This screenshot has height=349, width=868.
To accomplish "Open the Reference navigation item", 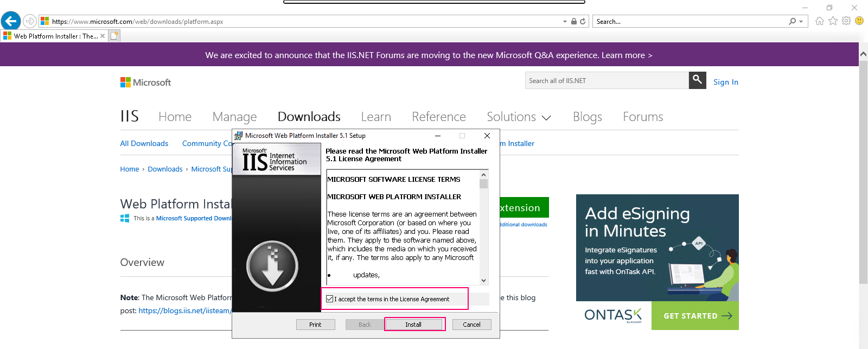I will 439,117.
